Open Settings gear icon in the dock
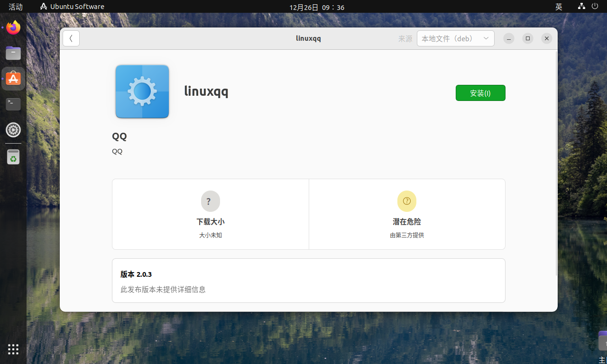The height and width of the screenshot is (364, 607). pyautogui.click(x=13, y=130)
